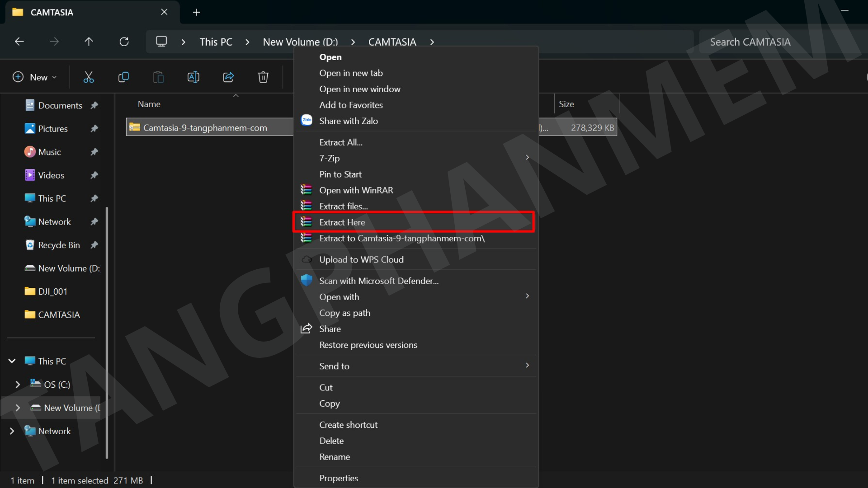Expand the New Volume drive tree node
The height and width of the screenshot is (488, 868).
click(18, 408)
